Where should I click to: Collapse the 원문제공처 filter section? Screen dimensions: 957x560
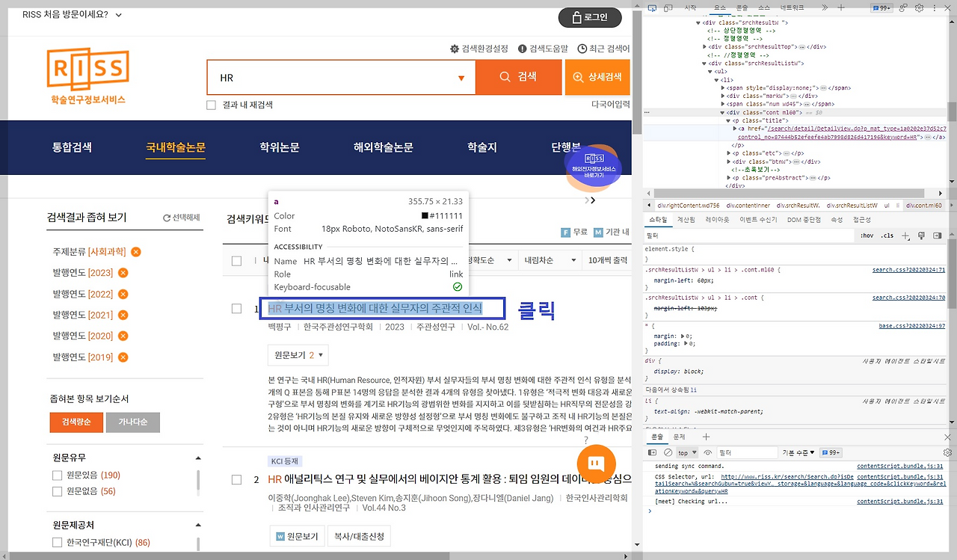point(198,525)
